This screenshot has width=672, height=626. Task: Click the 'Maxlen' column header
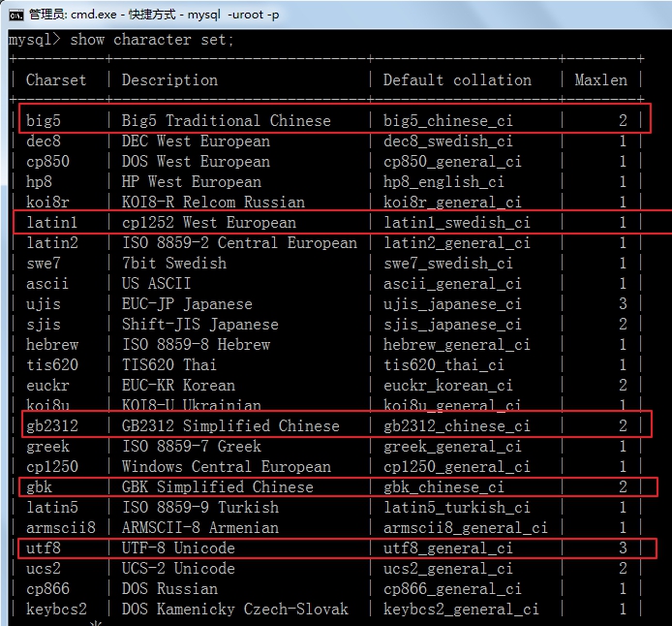tap(600, 80)
